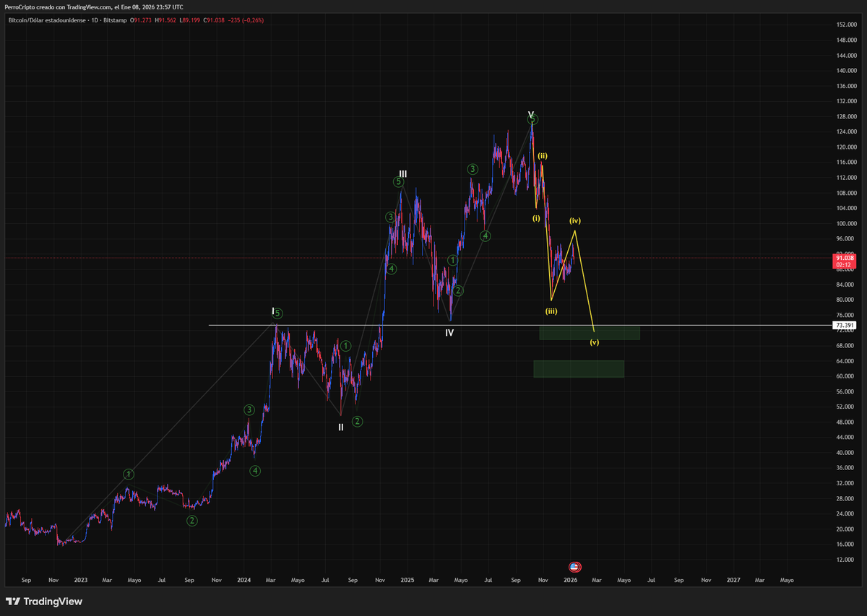Screen dimensions: 867x616
Task: Click the upper green target zone rectangle
Action: (590, 333)
